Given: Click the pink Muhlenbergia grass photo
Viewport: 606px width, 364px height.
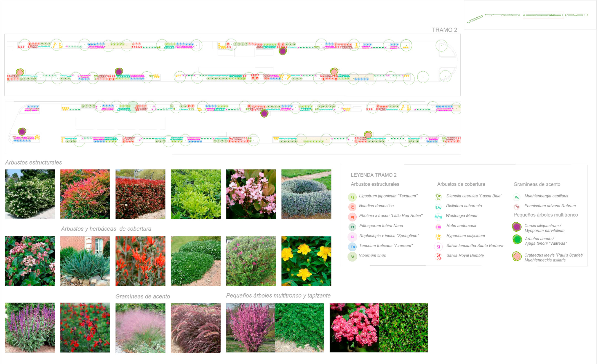Looking at the screenshot, I should pos(140,328).
